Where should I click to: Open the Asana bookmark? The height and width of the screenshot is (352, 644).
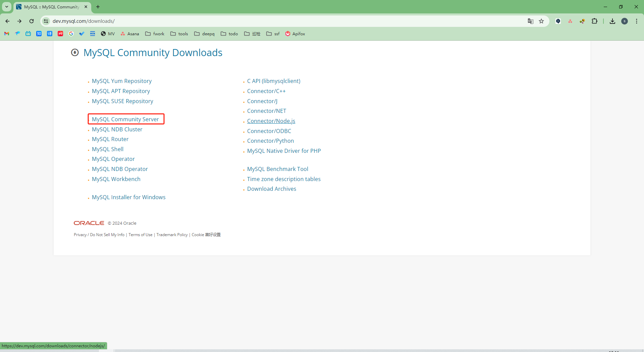click(130, 34)
